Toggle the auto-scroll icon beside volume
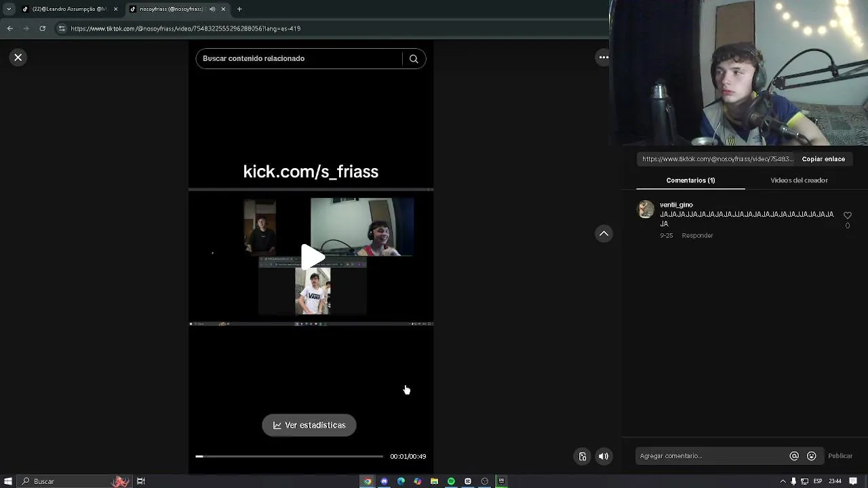The width and height of the screenshot is (868, 488). click(582, 456)
